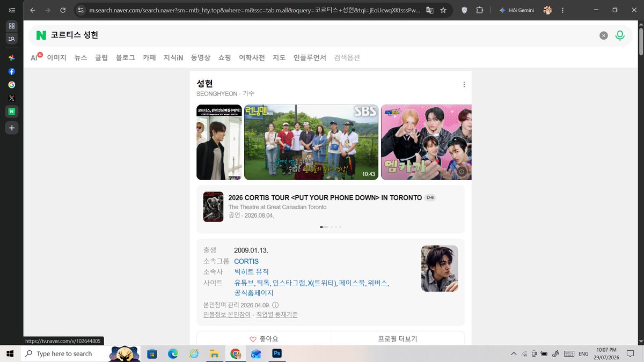Launch Microsoft Store from the taskbar

click(x=152, y=353)
